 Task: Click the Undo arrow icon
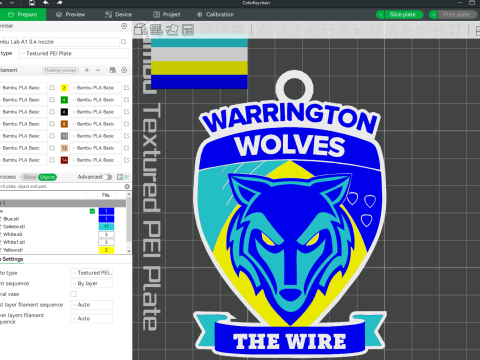coord(46,3)
